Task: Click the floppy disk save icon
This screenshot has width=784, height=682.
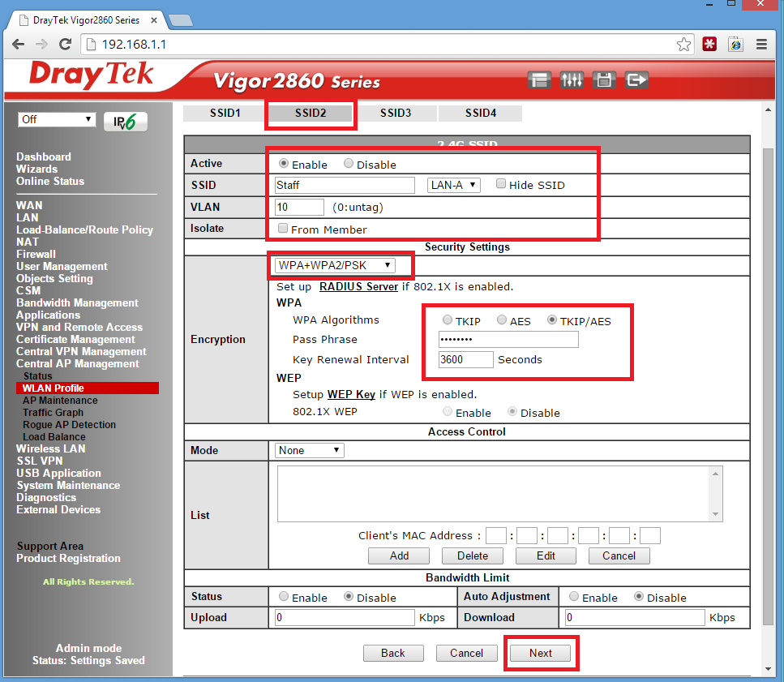Action: pyautogui.click(x=603, y=80)
